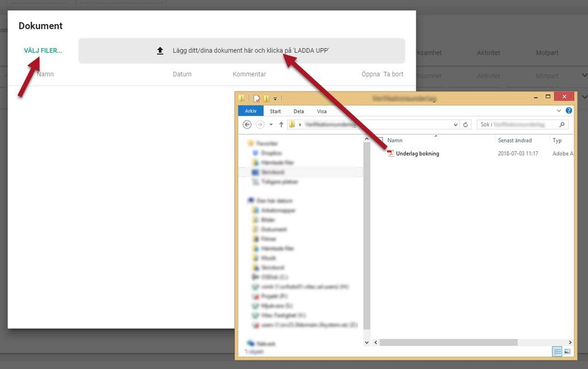The image size is (588, 369).
Task: Click the Explorer back arrow button
Action: coord(247,125)
